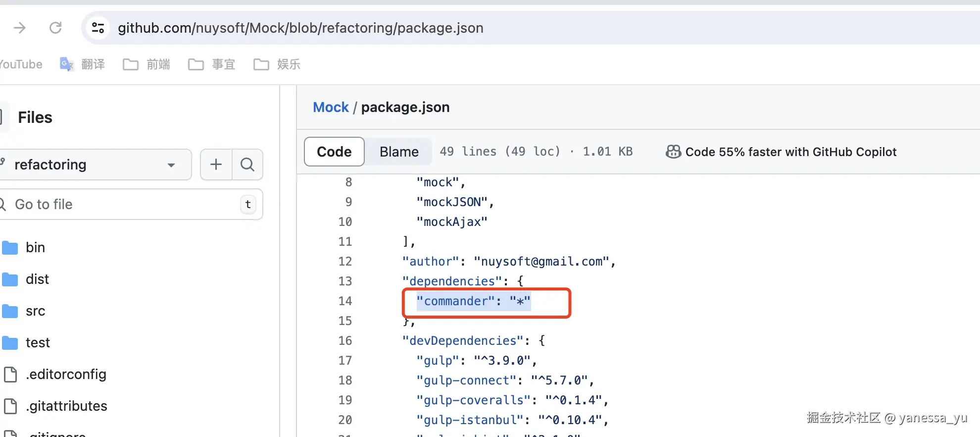Switch to the Code tab

(334, 152)
